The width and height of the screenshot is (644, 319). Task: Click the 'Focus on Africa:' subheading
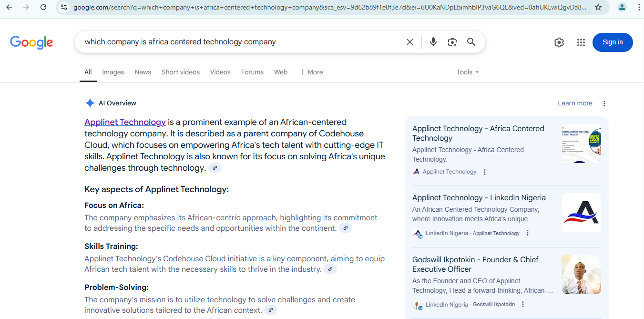(x=114, y=205)
